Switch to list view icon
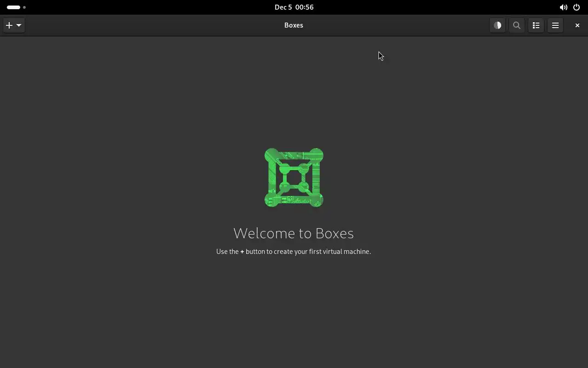The height and width of the screenshot is (368, 588). 536,25
